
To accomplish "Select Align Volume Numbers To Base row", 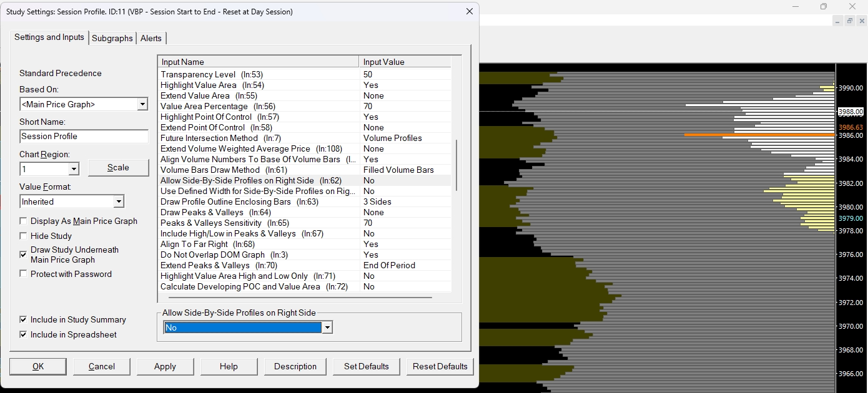I will [x=305, y=159].
